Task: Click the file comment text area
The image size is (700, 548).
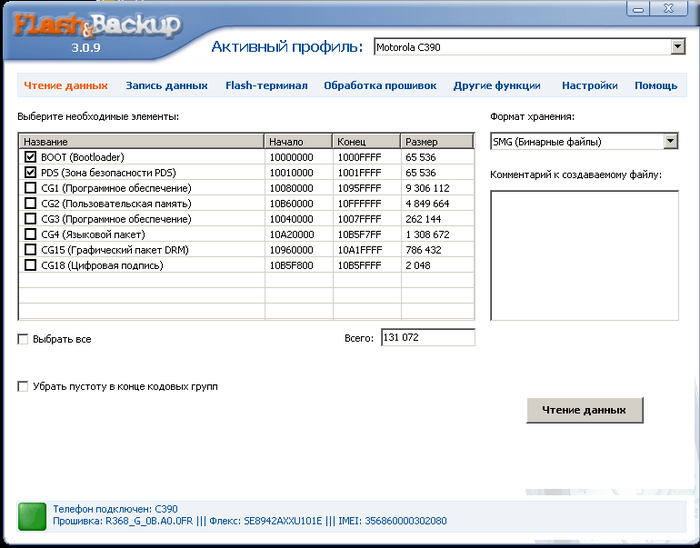Action: (584, 255)
